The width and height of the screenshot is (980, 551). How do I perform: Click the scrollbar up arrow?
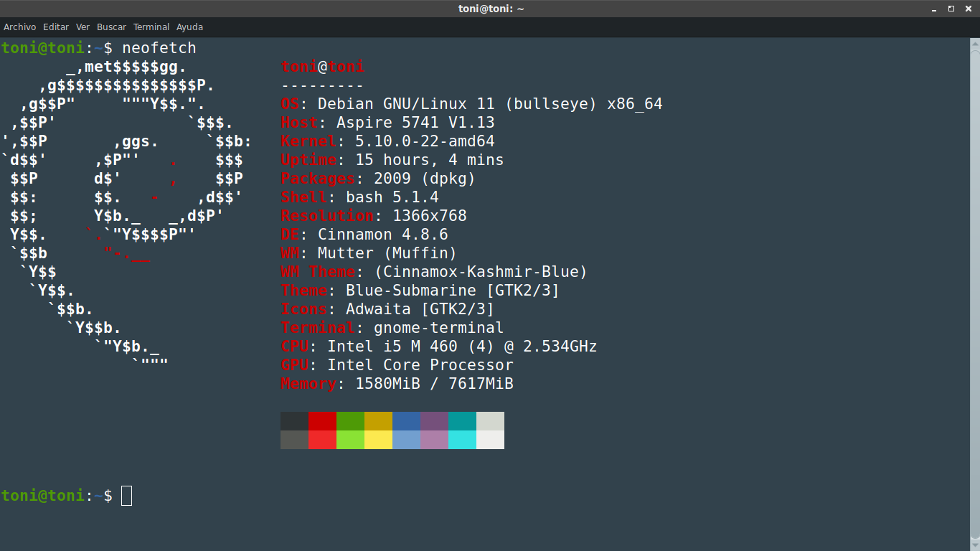click(x=974, y=43)
